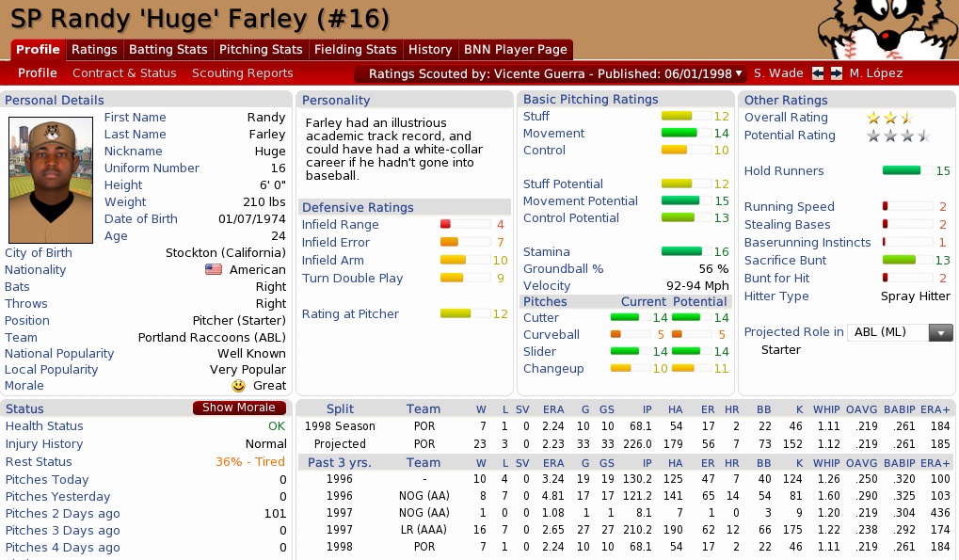The width and height of the screenshot is (959, 560).
Task: Open the History tab
Action: tap(430, 50)
